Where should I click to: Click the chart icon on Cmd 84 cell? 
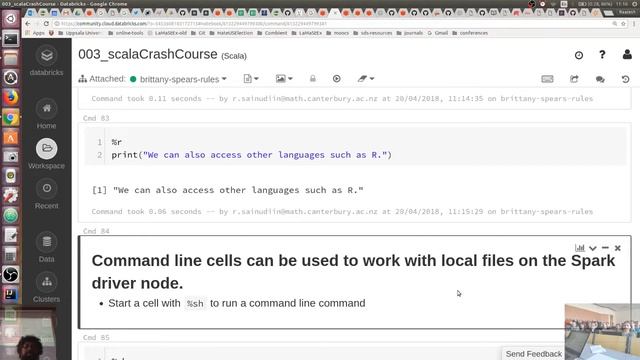[580, 248]
